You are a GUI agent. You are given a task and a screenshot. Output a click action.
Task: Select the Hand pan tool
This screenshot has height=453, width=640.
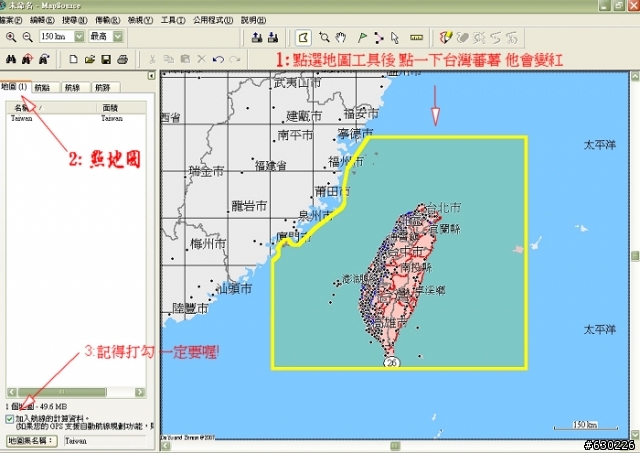[341, 38]
